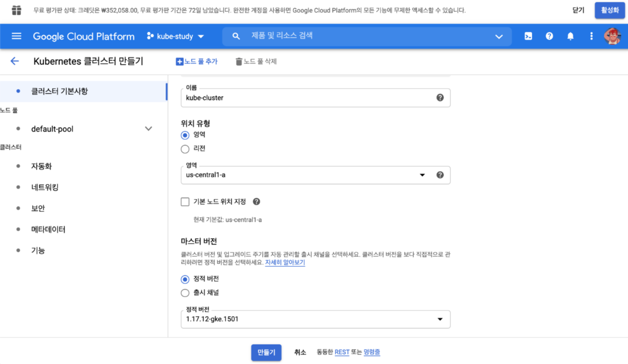Click help icon for 기본 노드 위치 지정
This screenshot has height=364, width=628.
pos(256,201)
